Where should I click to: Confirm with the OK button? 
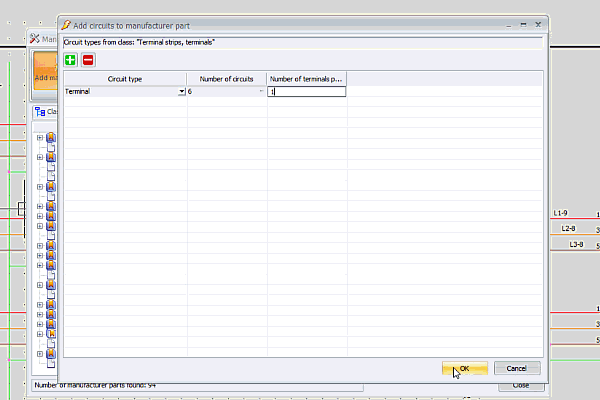(465, 368)
